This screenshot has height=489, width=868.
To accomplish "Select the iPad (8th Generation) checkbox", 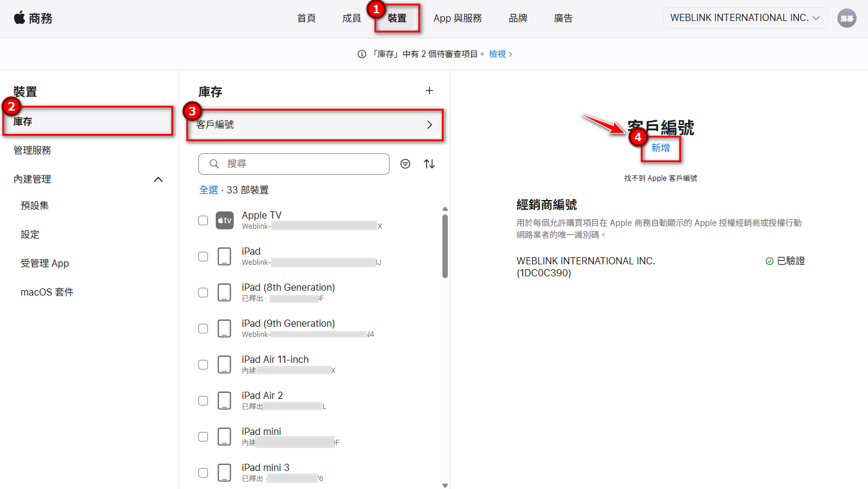I will tap(203, 293).
